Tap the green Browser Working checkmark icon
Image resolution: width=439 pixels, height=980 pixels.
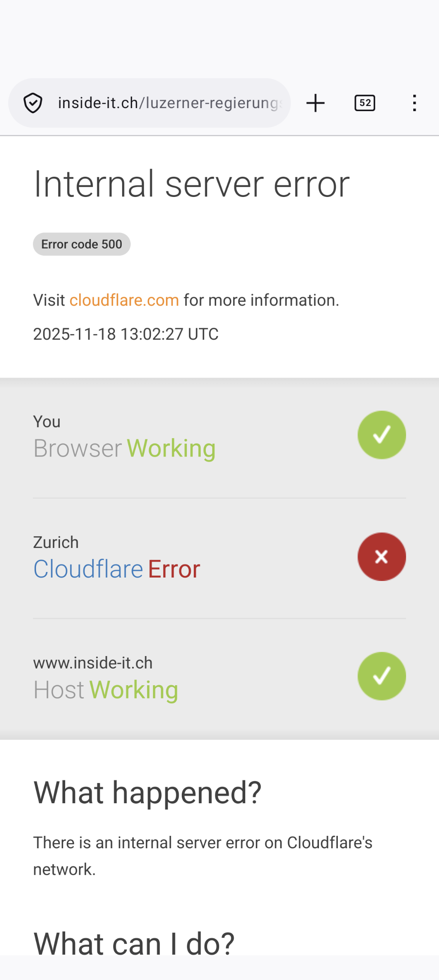[x=382, y=435]
